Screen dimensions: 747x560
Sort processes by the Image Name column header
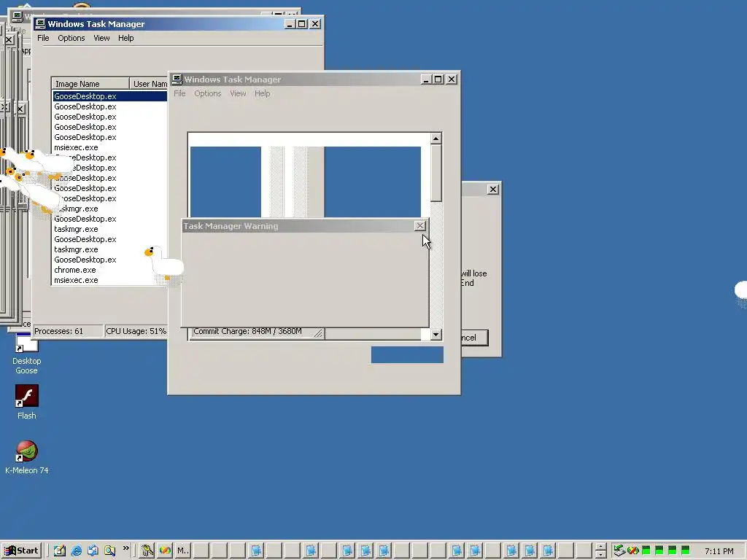point(90,84)
